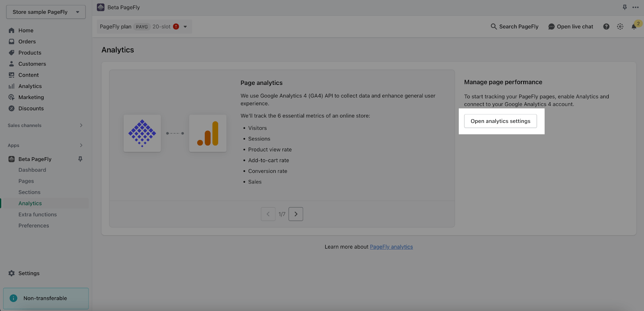This screenshot has width=644, height=311.
Task: Click the Products tag icon
Action: pyautogui.click(x=12, y=53)
